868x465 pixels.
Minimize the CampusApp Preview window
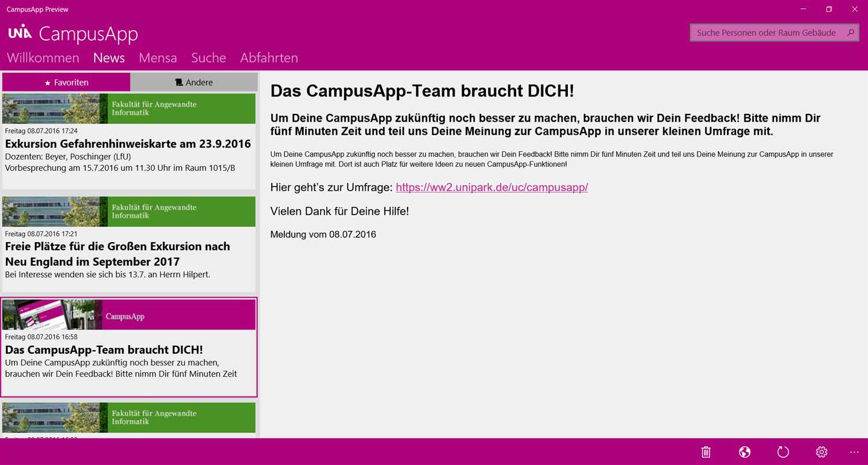click(x=804, y=9)
